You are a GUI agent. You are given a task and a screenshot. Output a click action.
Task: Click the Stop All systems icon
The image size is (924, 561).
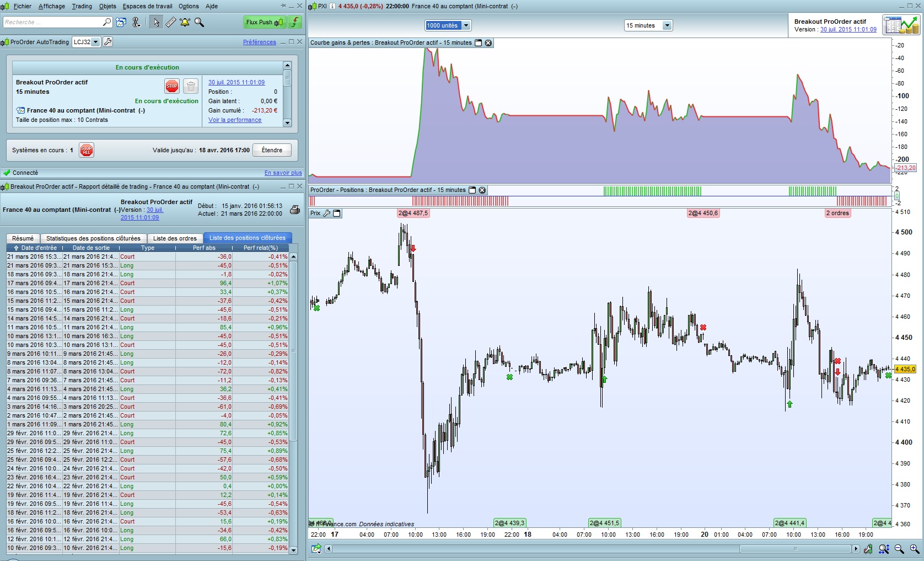(87, 150)
